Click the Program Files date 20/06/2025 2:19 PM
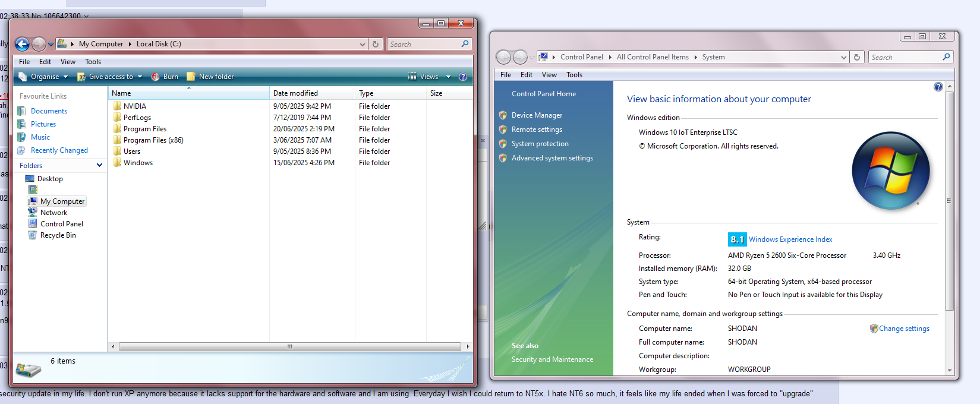Screen dimensions: 980x404 [304, 129]
